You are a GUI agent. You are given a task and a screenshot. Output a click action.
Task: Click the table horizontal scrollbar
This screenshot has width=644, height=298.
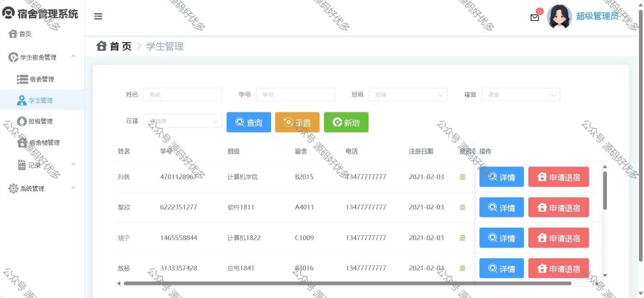347,283
